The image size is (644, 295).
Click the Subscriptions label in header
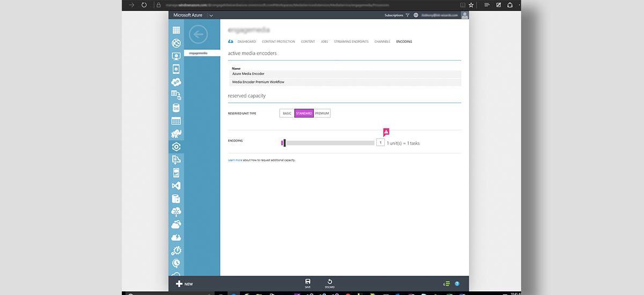(394, 16)
